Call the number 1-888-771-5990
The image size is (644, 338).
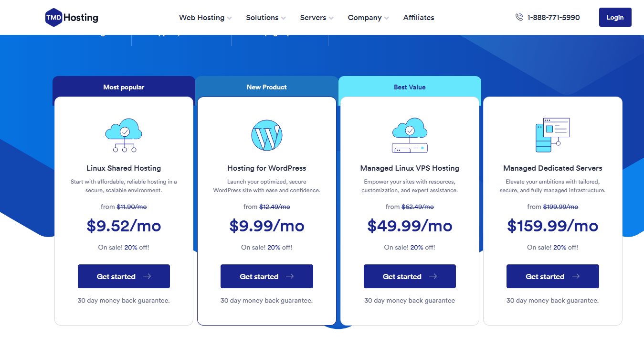pos(553,17)
